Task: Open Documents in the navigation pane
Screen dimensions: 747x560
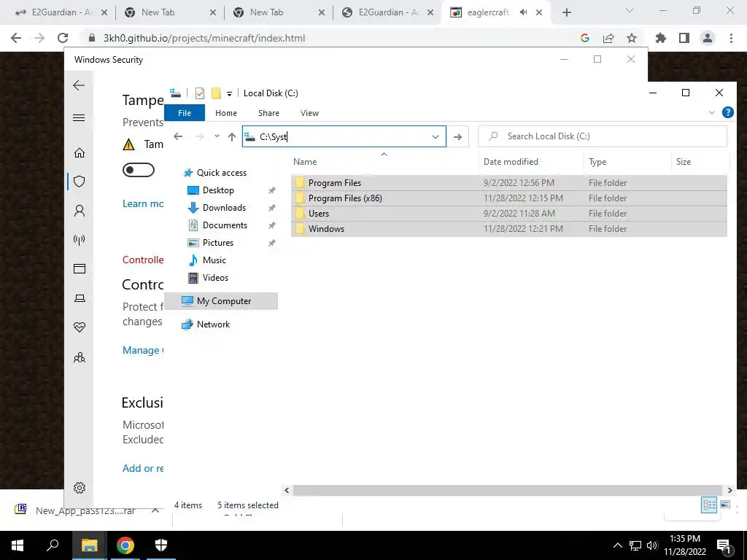Action: 225,225
